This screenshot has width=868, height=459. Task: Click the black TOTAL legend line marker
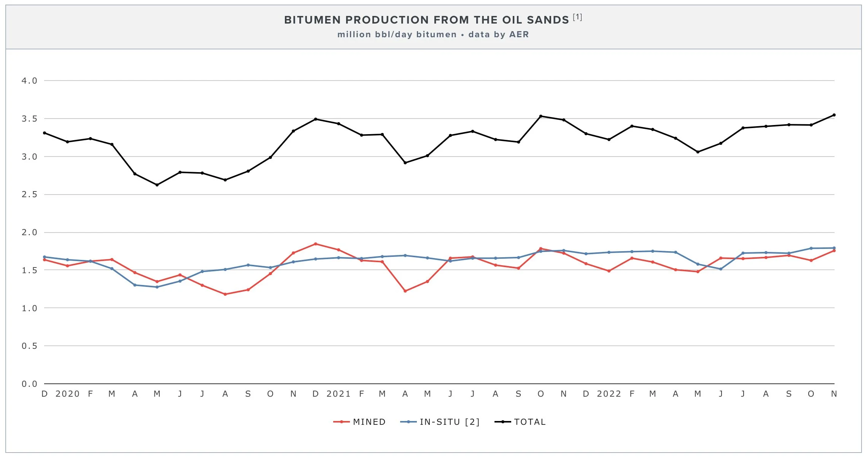502,422
